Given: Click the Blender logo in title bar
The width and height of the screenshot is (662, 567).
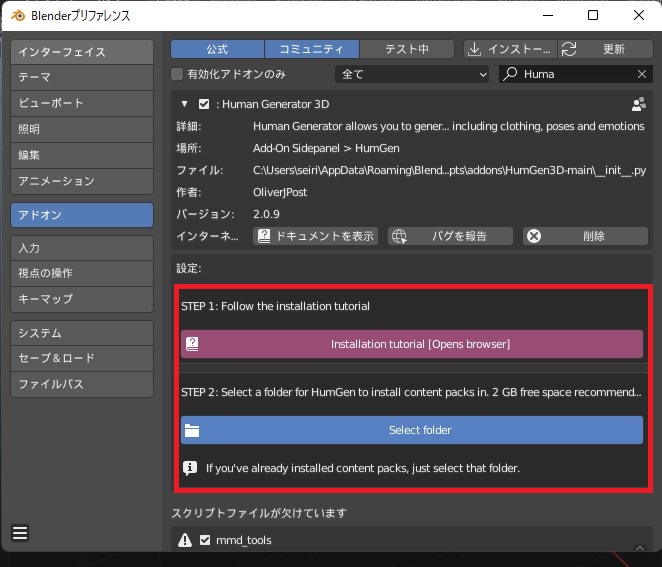Looking at the screenshot, I should point(18,16).
